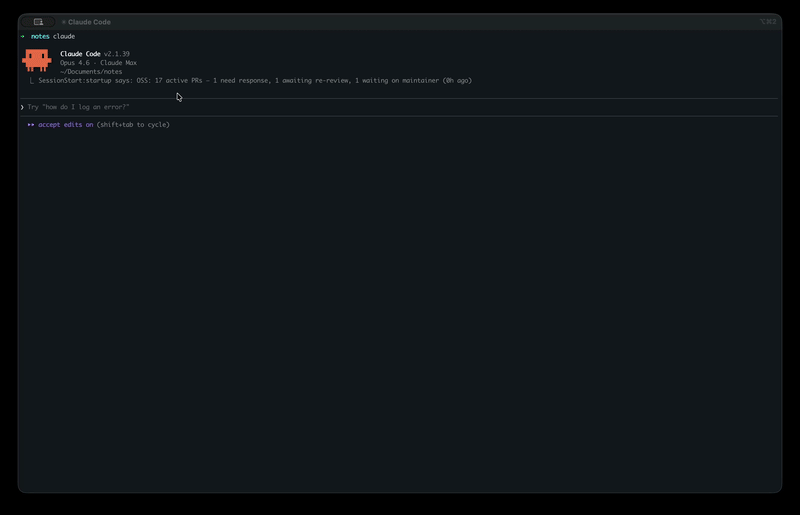
Task: Click the "(shift+tab to cycle)" hint text
Action: click(133, 125)
